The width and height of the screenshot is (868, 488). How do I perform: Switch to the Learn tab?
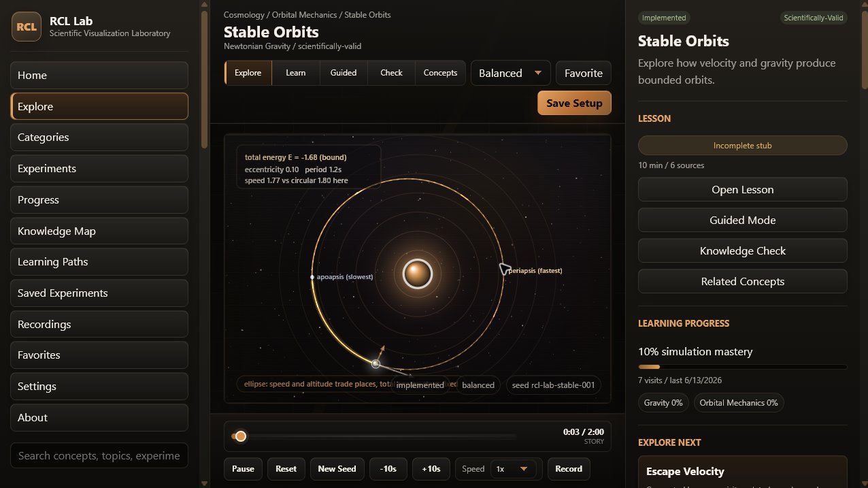(x=295, y=73)
